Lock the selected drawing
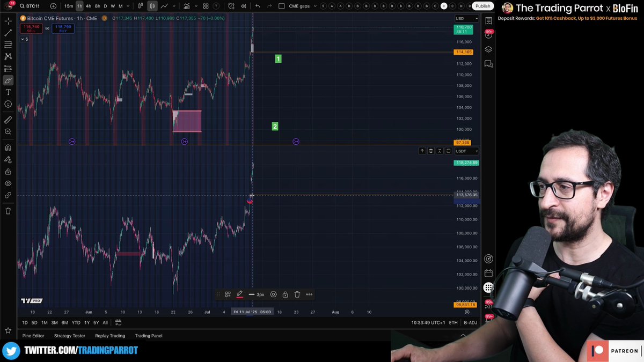Image resolution: width=644 pixels, height=362 pixels. [285, 294]
